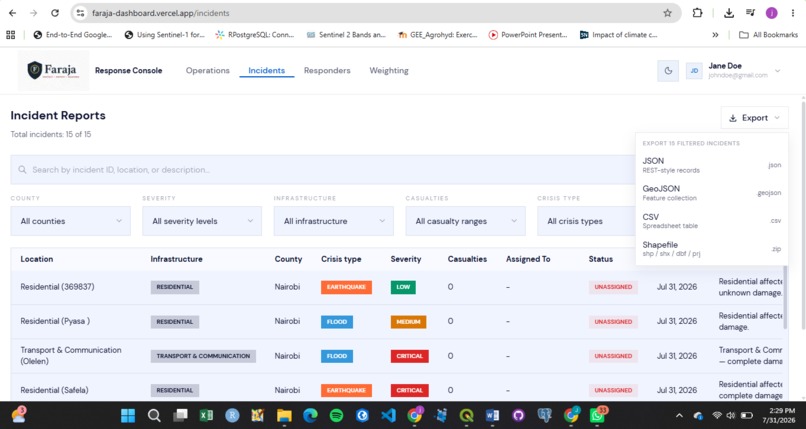Click the Infrastructure column header
This screenshot has height=429, width=806.
pyautogui.click(x=176, y=259)
